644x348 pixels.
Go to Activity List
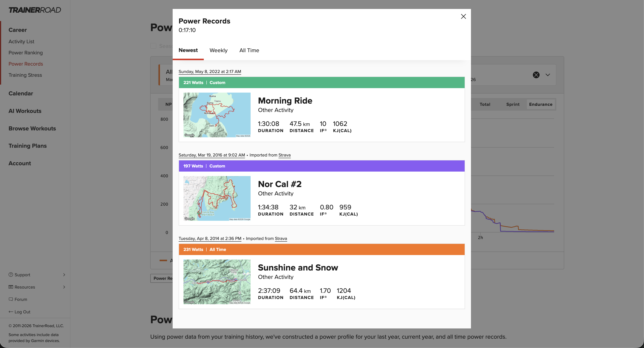[x=21, y=42]
